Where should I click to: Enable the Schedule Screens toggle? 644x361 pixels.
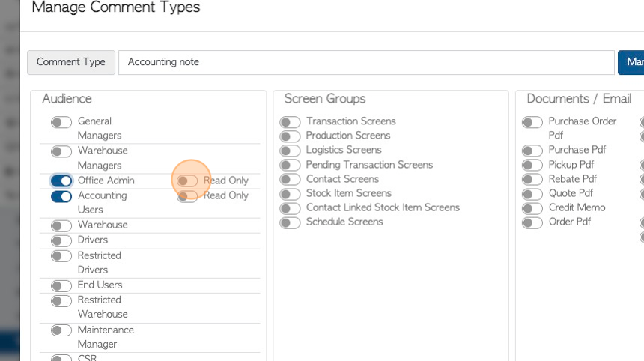click(x=290, y=223)
